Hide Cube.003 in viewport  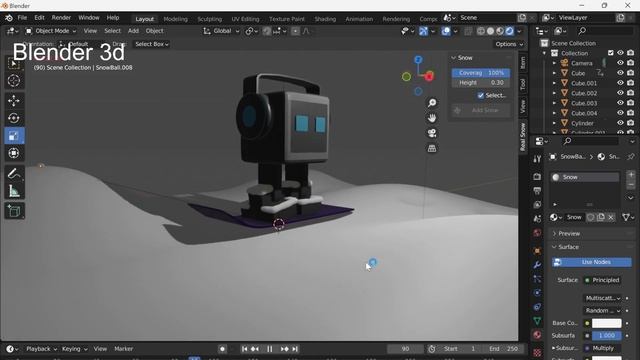coord(620,103)
